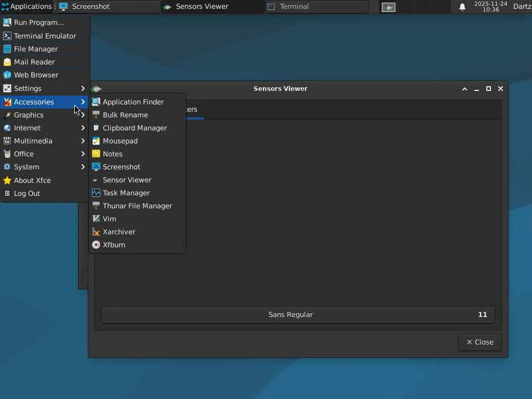The height and width of the screenshot is (399, 532).
Task: Open About Xfce star icon
Action: [x=7, y=180]
